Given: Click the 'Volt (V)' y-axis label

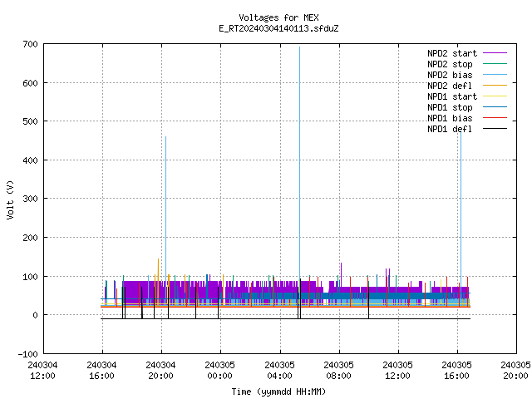Looking at the screenshot, I should click(x=10, y=199).
